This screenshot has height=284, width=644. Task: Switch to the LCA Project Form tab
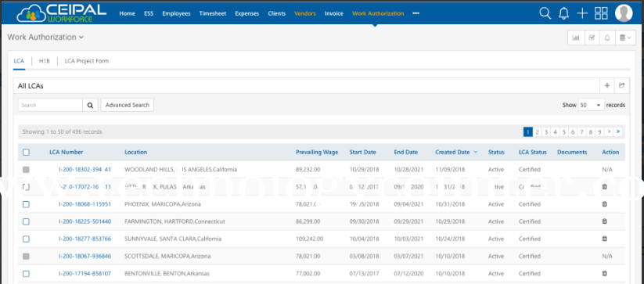click(87, 61)
